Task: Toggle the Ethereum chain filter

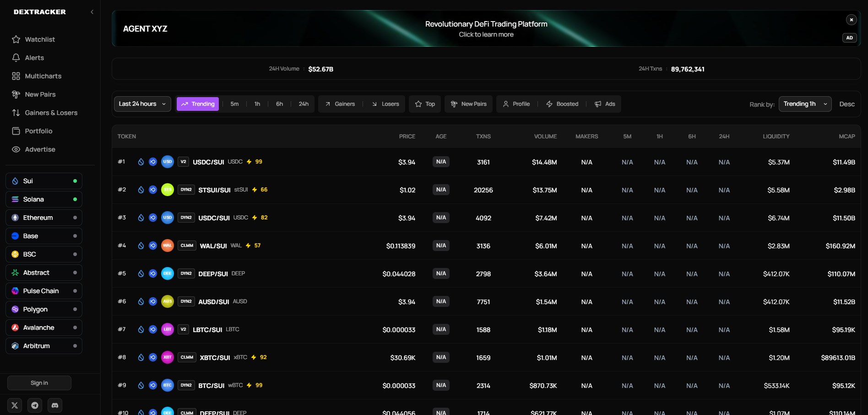Action: point(44,218)
